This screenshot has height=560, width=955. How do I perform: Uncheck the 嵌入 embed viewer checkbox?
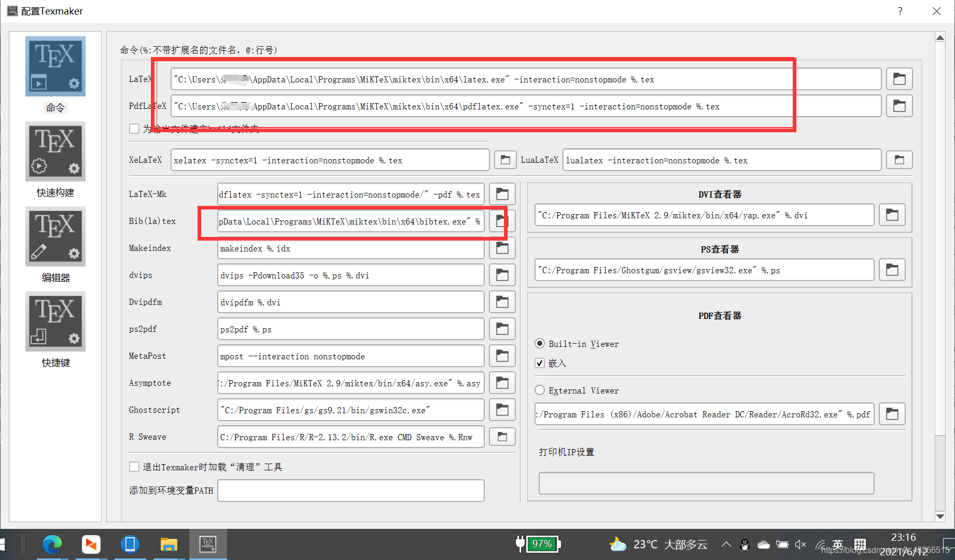click(540, 363)
